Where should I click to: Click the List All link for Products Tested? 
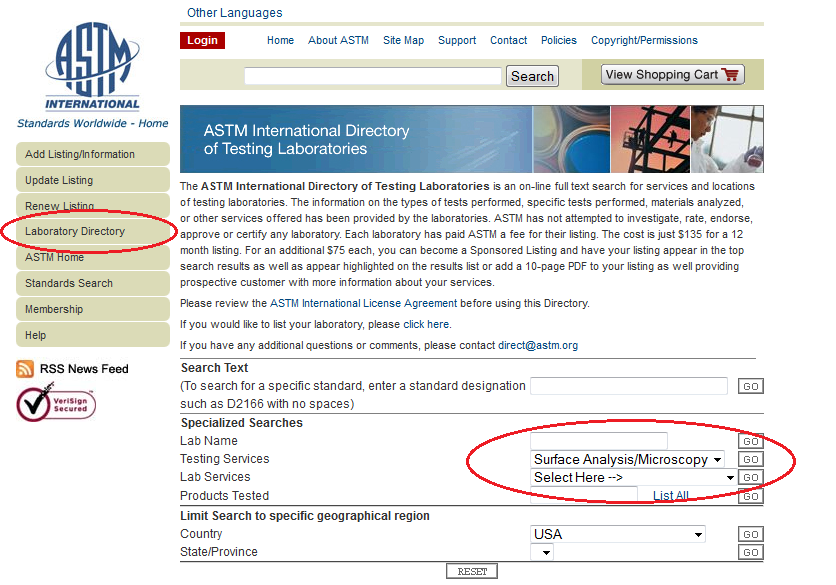pyautogui.click(x=669, y=495)
